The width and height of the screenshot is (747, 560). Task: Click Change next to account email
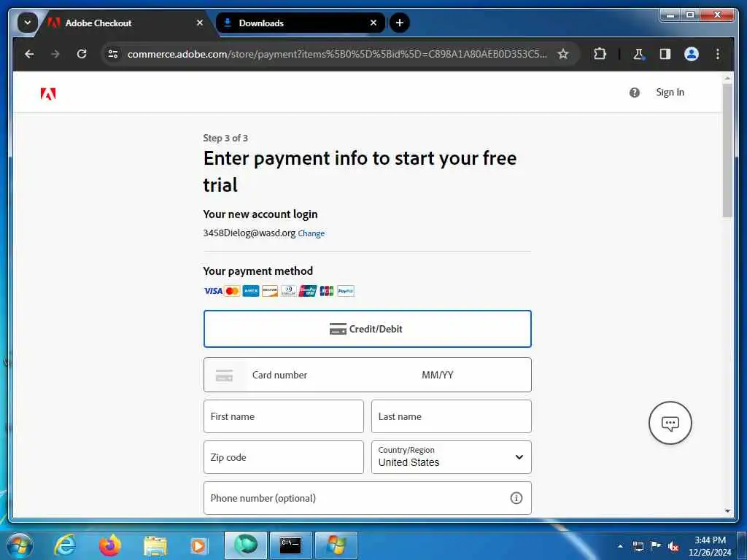pos(311,233)
